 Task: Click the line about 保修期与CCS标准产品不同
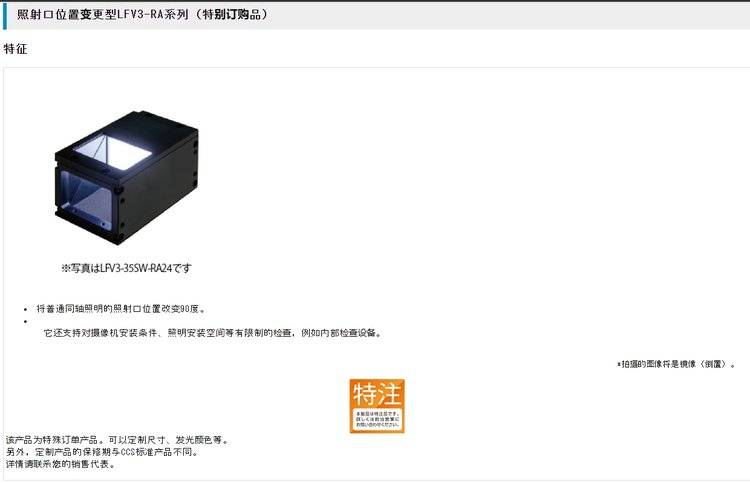102,452
